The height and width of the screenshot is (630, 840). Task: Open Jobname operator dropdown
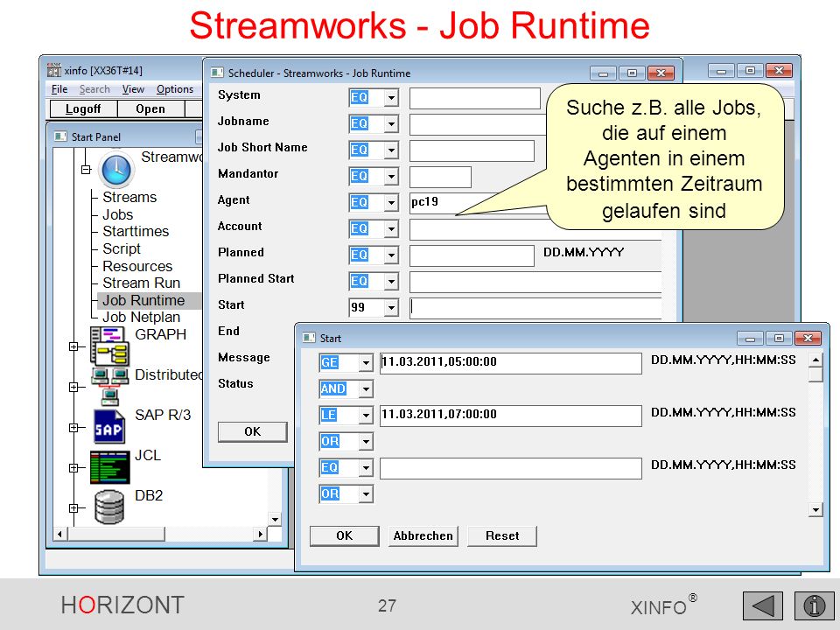coord(391,123)
